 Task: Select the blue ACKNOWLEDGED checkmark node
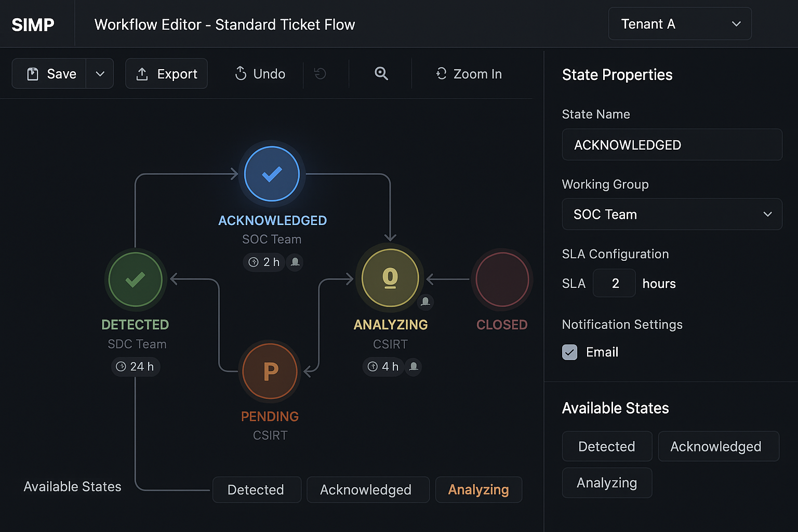pyautogui.click(x=271, y=174)
